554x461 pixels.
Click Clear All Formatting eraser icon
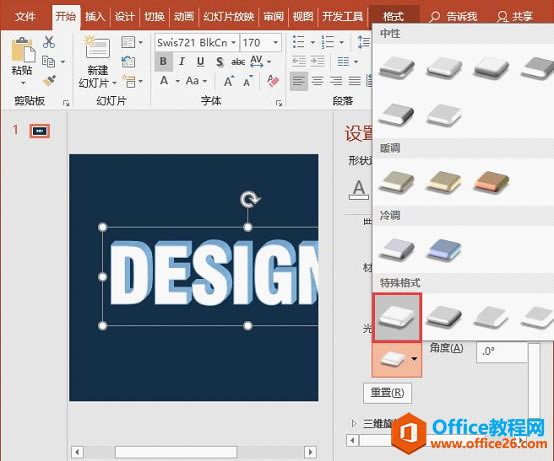273,81
